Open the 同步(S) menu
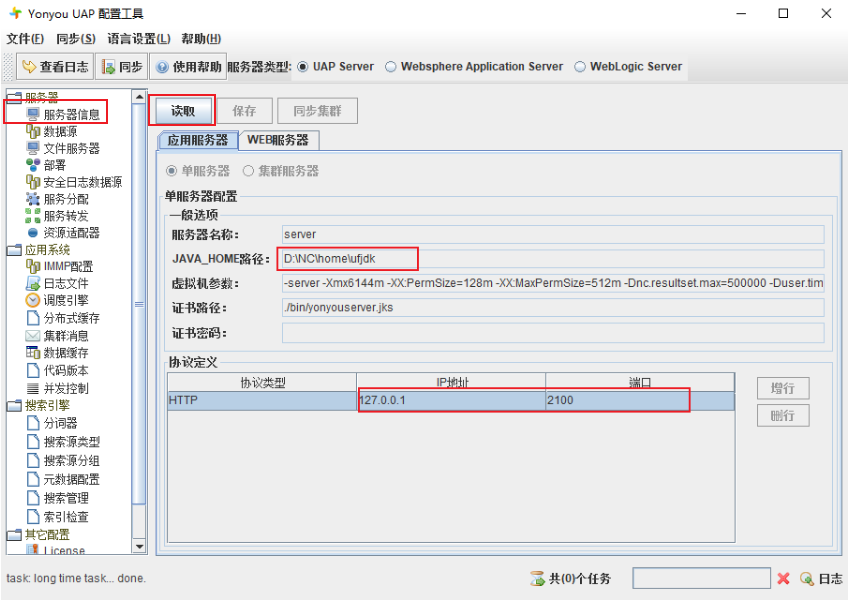 [76, 38]
